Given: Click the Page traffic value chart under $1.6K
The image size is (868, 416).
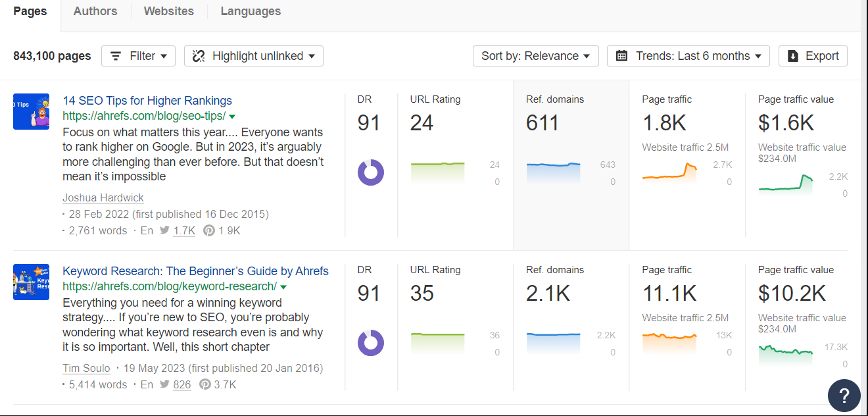Looking at the screenshot, I should click(786, 183).
